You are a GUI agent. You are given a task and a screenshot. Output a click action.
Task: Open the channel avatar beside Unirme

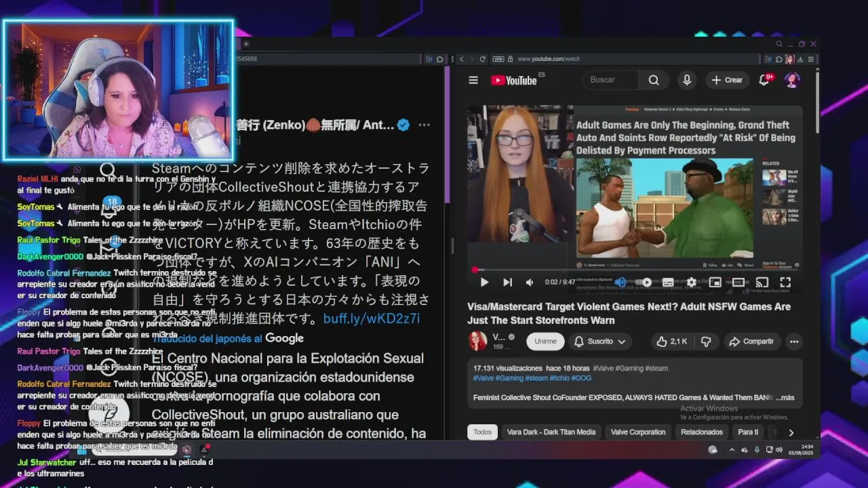(x=477, y=341)
